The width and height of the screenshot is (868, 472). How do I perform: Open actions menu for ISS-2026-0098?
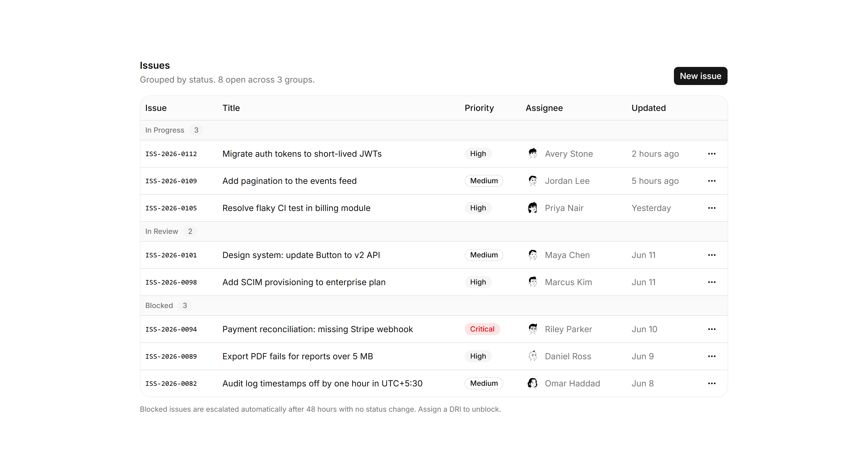[x=712, y=282]
